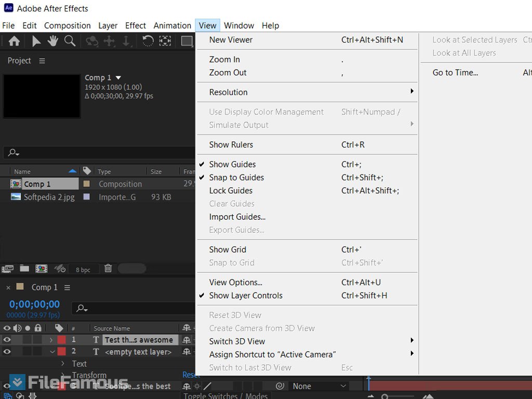Click the audio speaker column header in timeline

pos(17,328)
